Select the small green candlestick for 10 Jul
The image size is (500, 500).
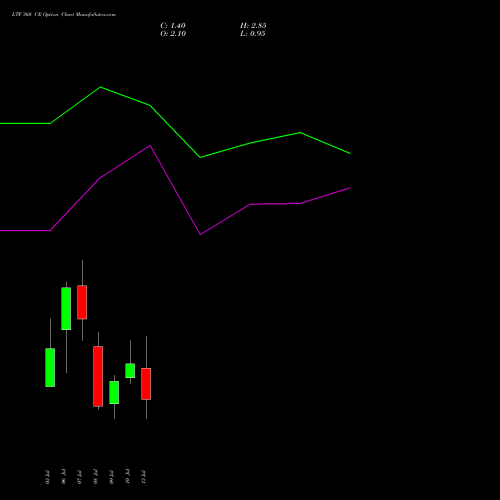tap(130, 370)
